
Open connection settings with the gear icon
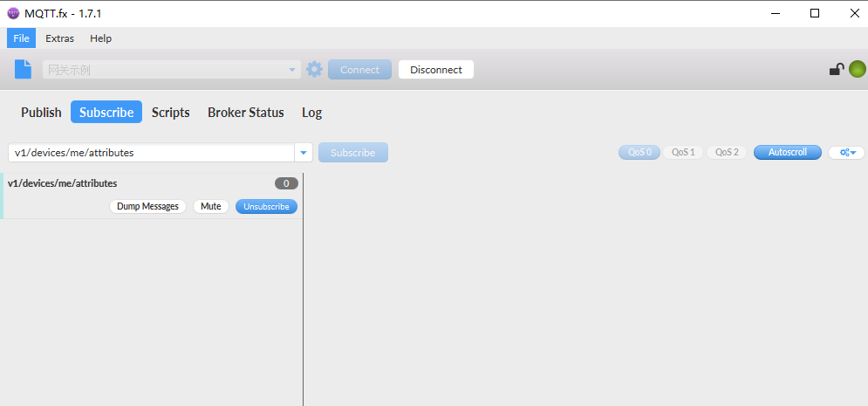pyautogui.click(x=314, y=69)
